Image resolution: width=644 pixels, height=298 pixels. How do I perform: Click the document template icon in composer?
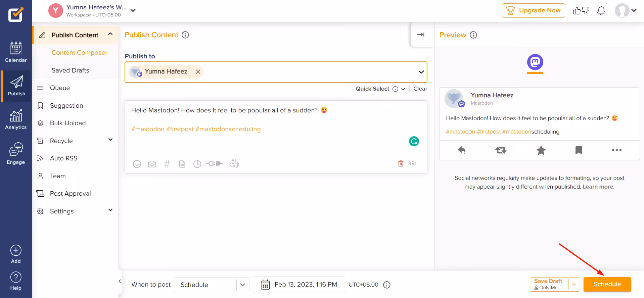click(x=182, y=164)
